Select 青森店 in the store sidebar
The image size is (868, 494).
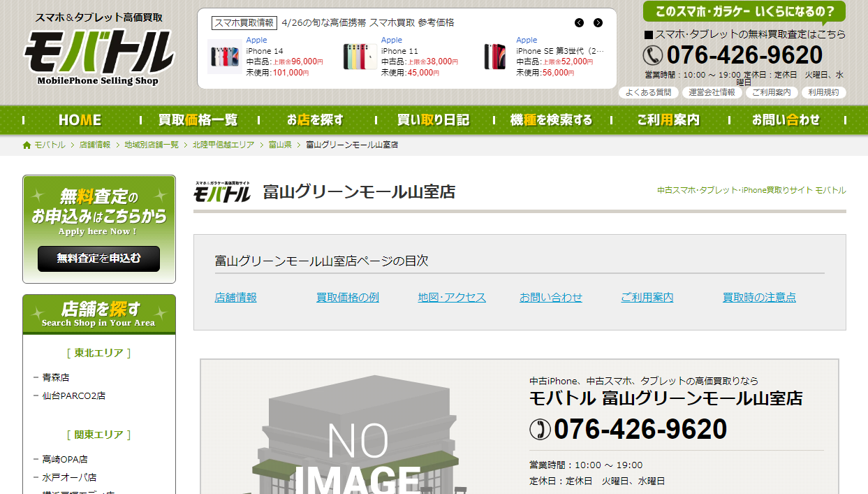[56, 377]
